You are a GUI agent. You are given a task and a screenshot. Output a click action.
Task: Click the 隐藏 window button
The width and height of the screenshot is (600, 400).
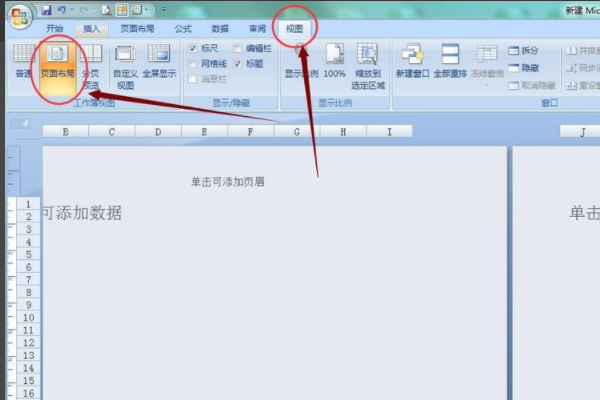point(523,68)
